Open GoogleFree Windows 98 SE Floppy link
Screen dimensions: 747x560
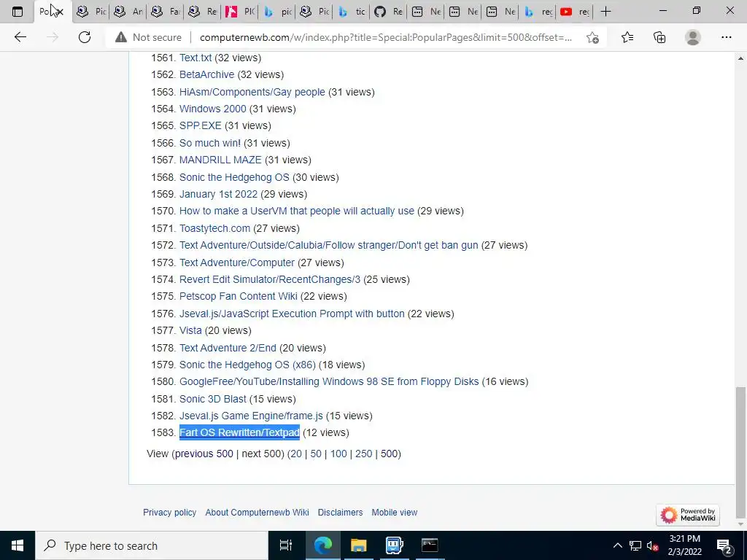pos(329,381)
